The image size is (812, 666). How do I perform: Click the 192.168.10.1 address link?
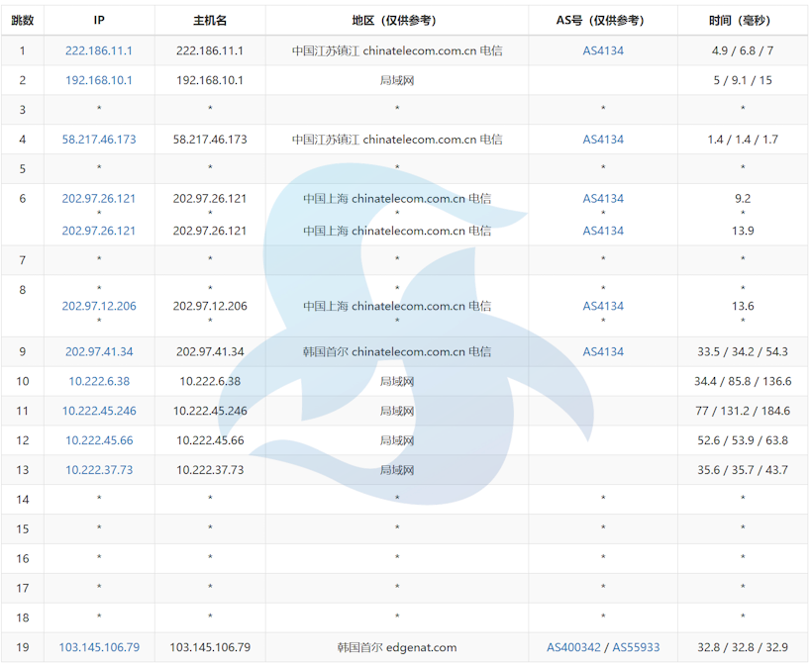(x=99, y=80)
